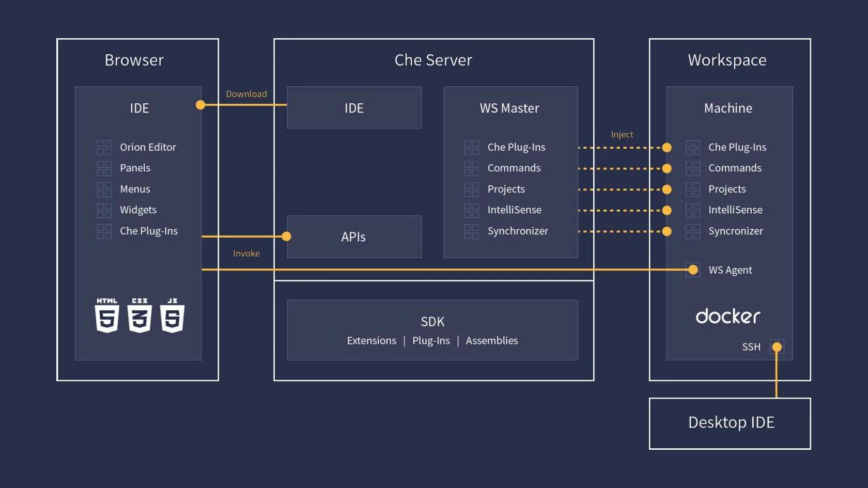Click grid icon beside WS Master IntelliSense
This screenshot has height=488, width=868.
(x=471, y=210)
